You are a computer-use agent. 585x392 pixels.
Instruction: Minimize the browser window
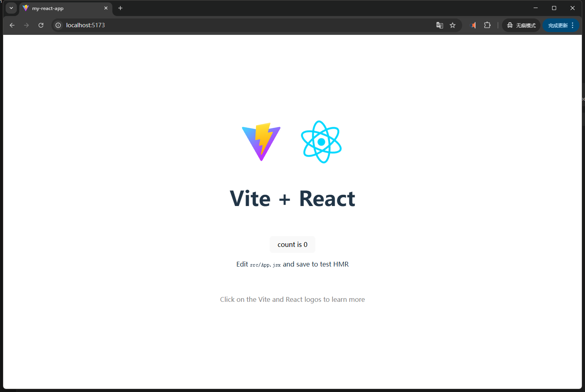click(x=536, y=8)
